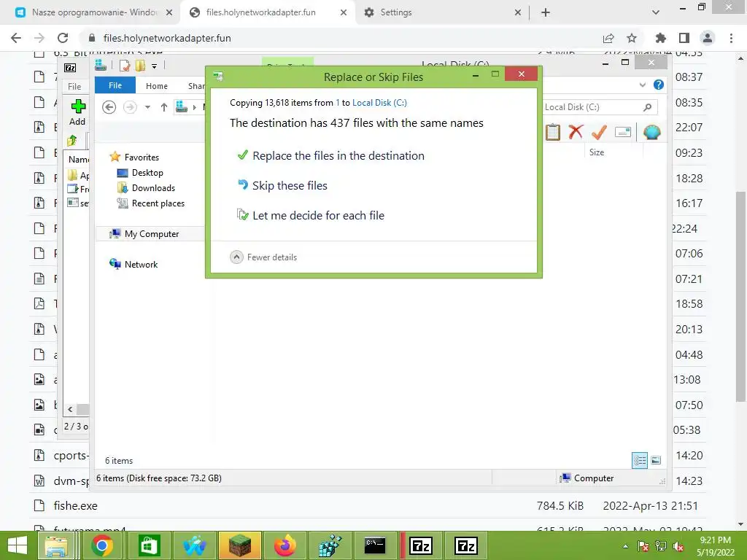The image size is (747, 560).
Task: Click clipboard Paste icon in ribbon
Action: [553, 132]
